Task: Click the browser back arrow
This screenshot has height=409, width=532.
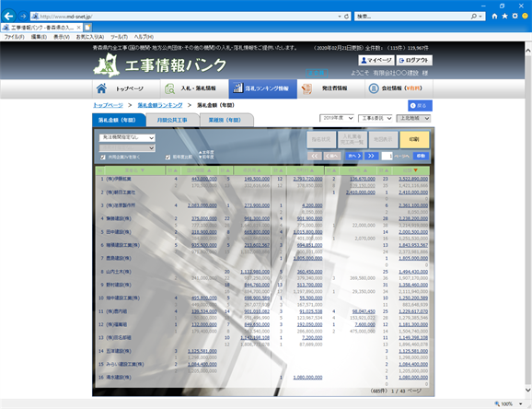Action: tap(9, 16)
